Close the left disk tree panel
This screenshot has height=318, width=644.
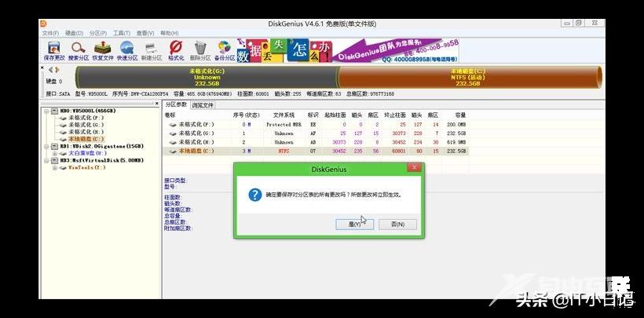coord(156,104)
